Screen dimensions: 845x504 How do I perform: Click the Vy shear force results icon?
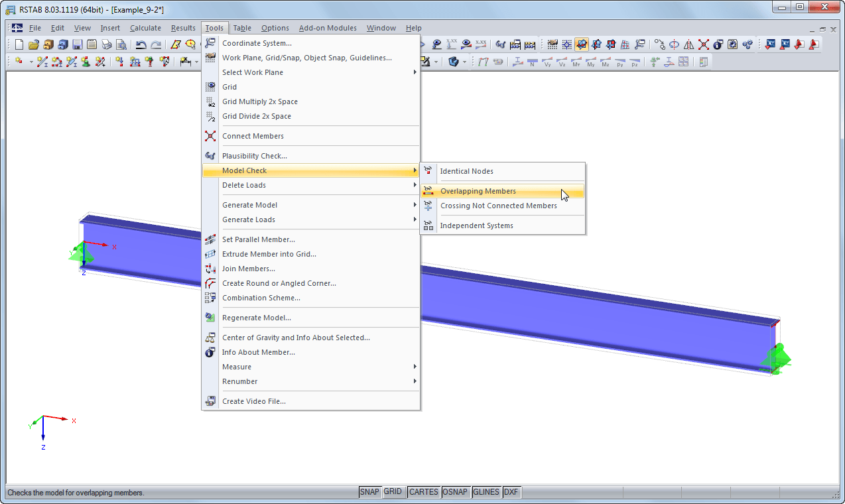[x=547, y=61]
